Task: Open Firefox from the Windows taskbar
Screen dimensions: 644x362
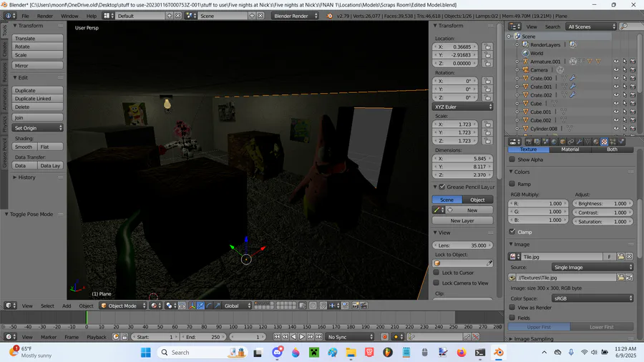Action: coord(462,353)
